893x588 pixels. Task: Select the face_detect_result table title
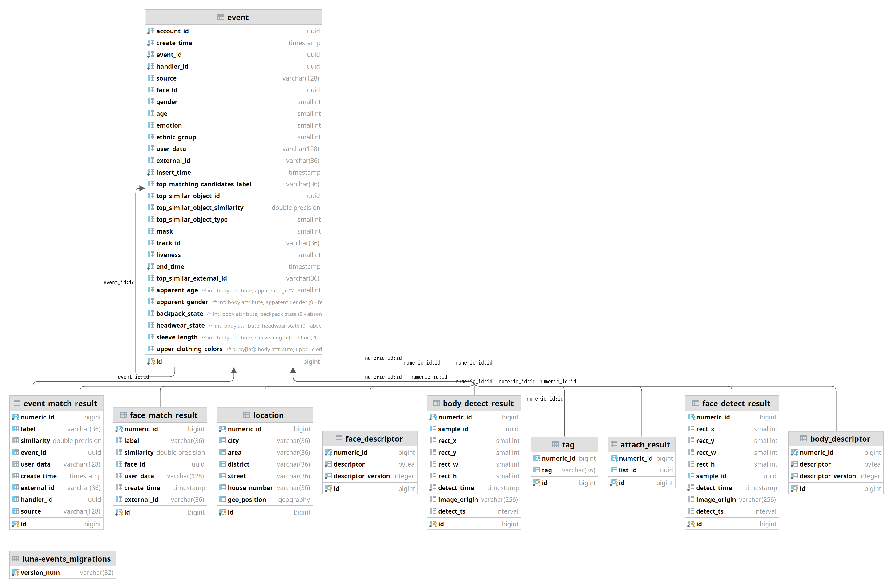click(x=736, y=404)
